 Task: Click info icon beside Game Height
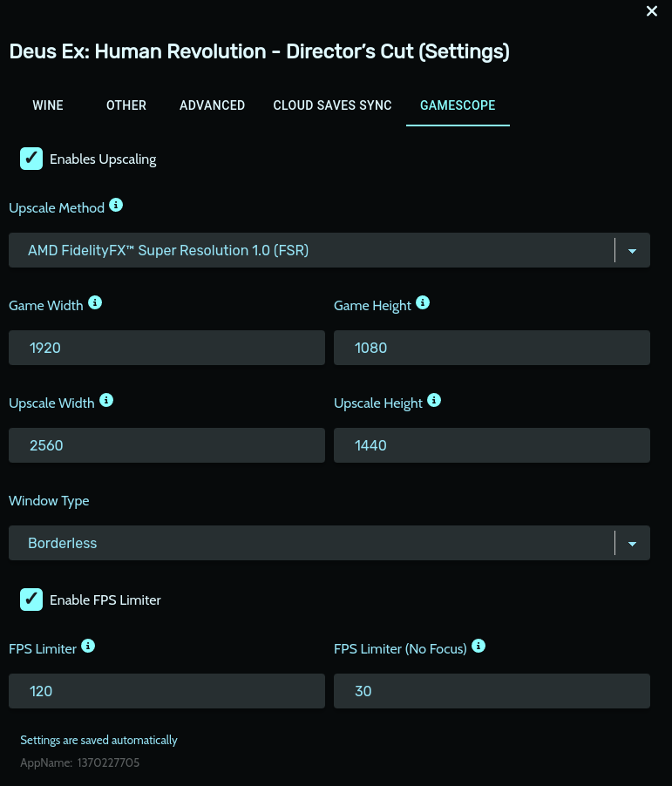pyautogui.click(x=423, y=303)
